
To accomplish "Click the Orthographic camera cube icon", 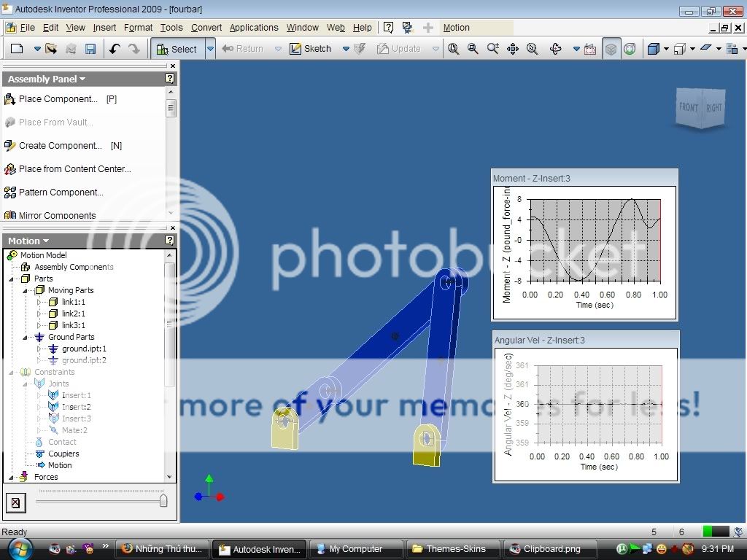I will 679,49.
